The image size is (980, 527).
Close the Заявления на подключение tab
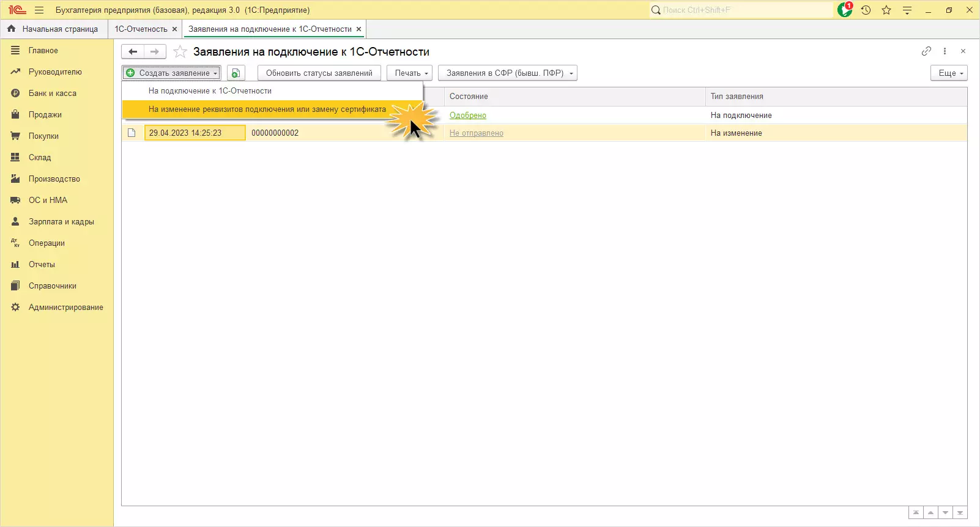coord(358,29)
